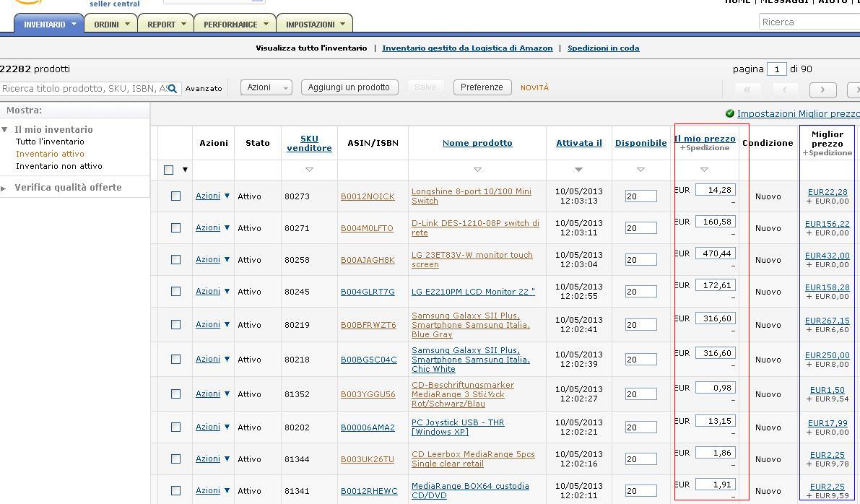Select Inventario non attivo in sidebar
The image size is (860, 504).
(x=58, y=166)
